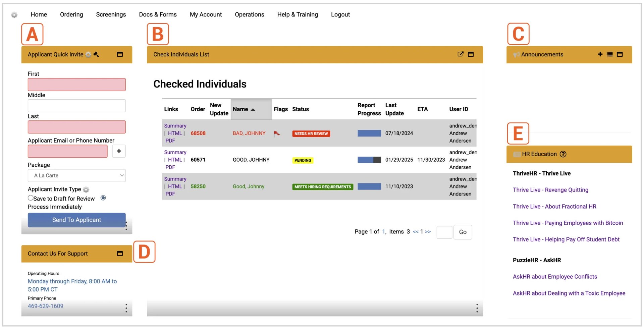Open HTML report link for order 60571

pyautogui.click(x=175, y=160)
